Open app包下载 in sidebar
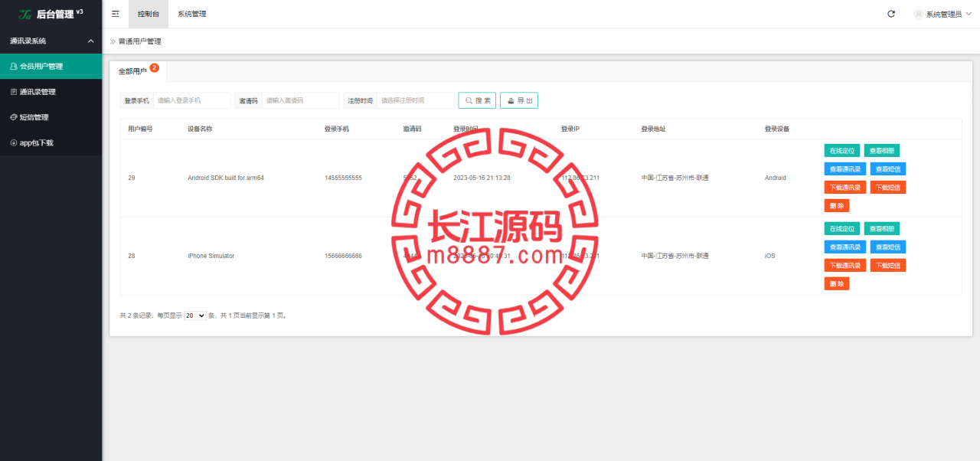Viewport: 980px width, 461px height. point(51,142)
